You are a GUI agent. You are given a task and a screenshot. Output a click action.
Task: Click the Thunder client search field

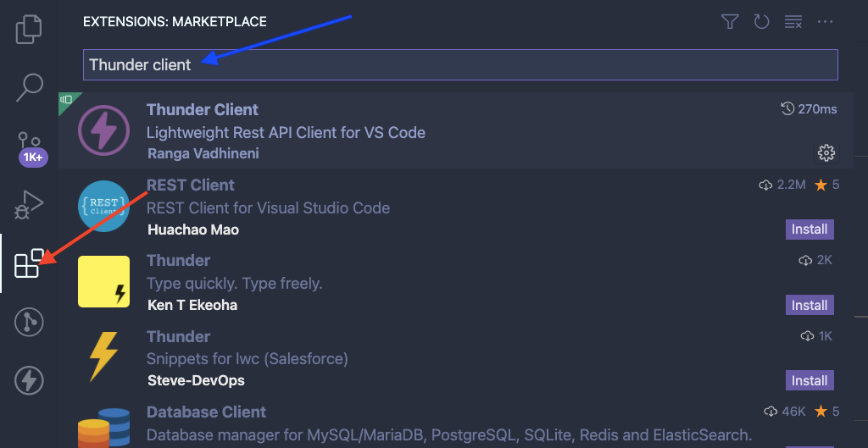tap(460, 64)
